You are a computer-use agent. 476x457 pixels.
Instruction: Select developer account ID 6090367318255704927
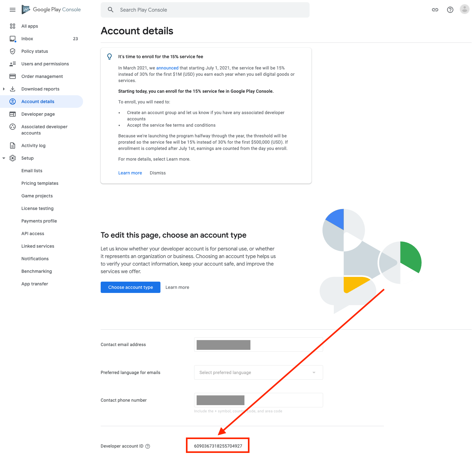[x=218, y=446]
